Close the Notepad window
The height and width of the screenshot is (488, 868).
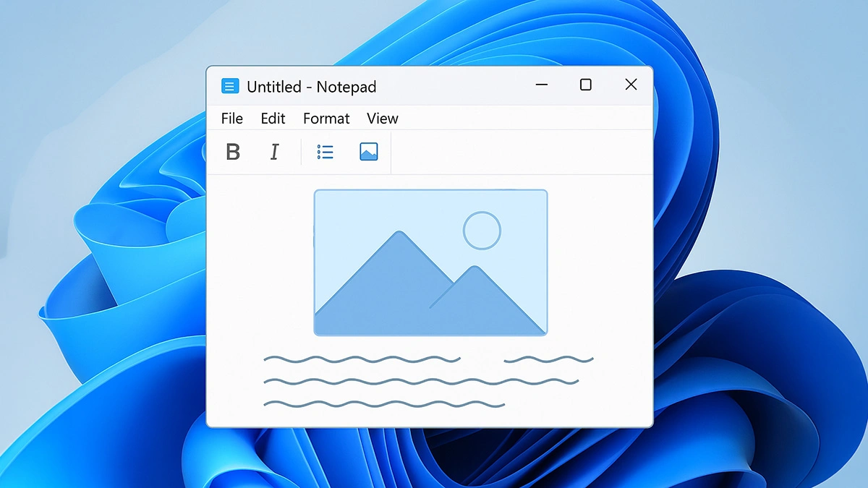(631, 85)
